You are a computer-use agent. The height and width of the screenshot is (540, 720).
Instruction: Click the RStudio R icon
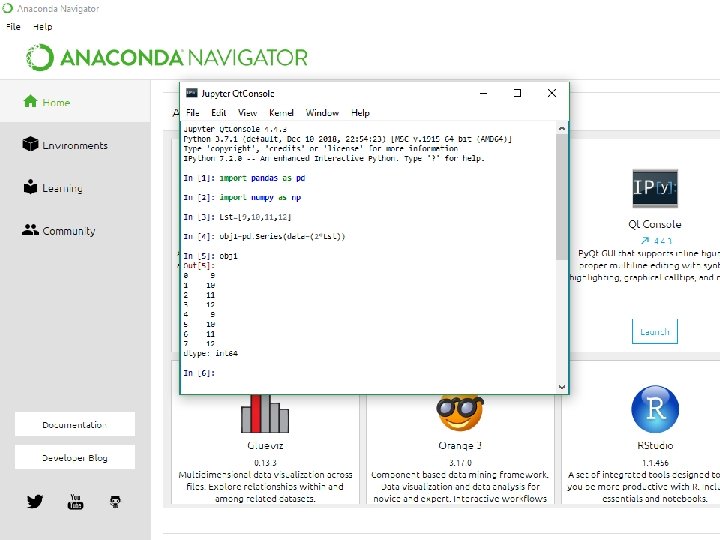(x=655, y=409)
